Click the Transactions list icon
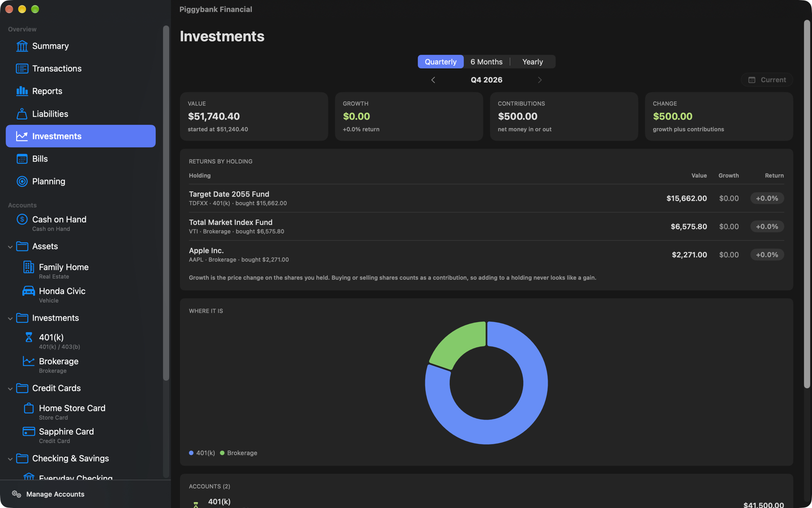The image size is (812, 508). coord(22,69)
